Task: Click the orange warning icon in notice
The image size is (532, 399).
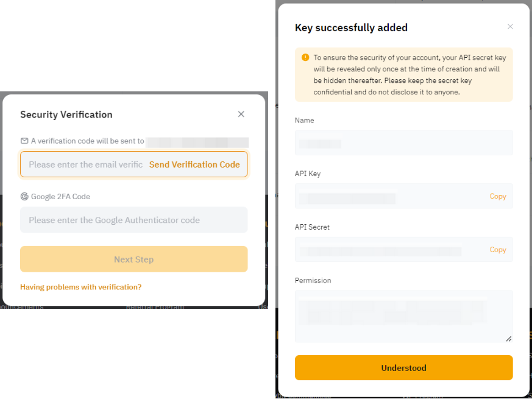Action: point(305,57)
